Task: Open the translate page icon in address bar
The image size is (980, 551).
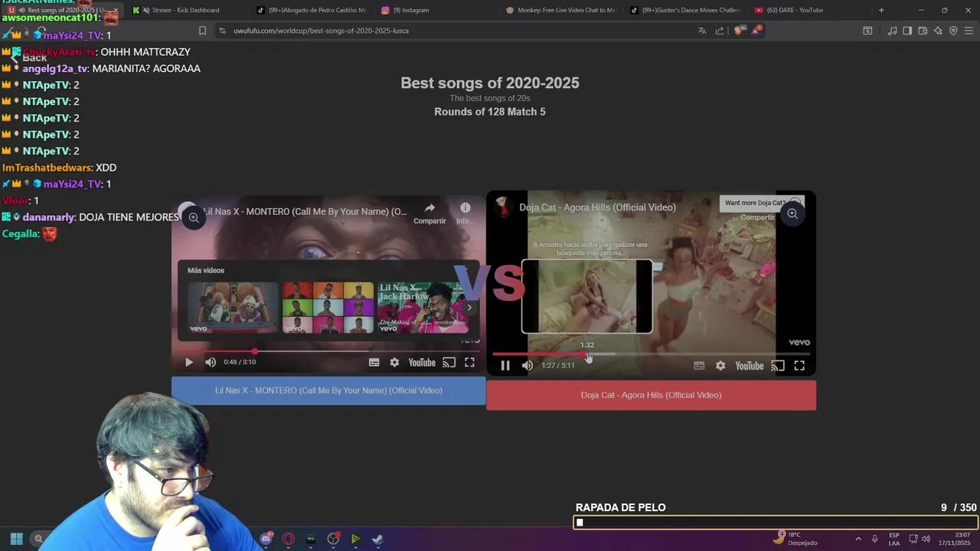Action: pyautogui.click(x=702, y=31)
